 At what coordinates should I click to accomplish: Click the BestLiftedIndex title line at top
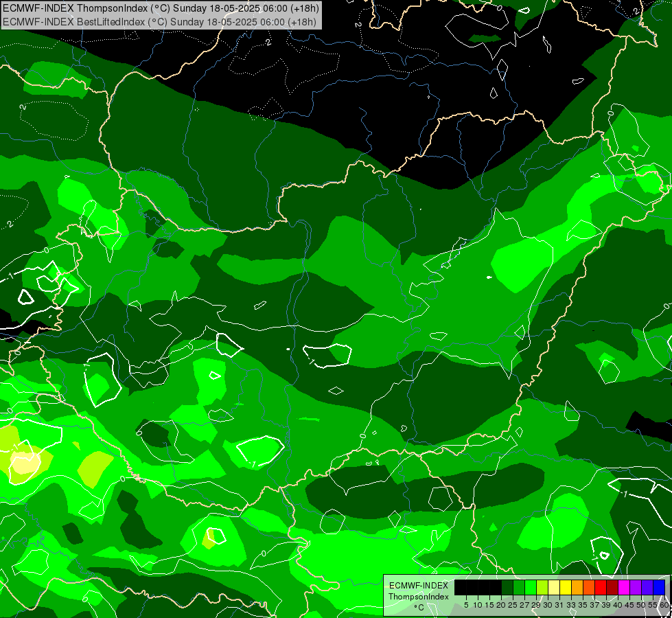click(x=159, y=22)
